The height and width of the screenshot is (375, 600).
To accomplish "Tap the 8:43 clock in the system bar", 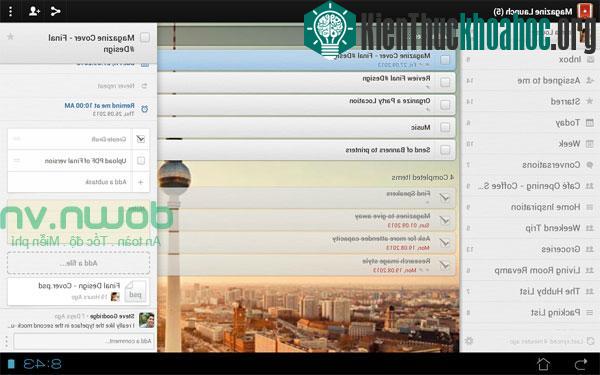I will [x=42, y=364].
